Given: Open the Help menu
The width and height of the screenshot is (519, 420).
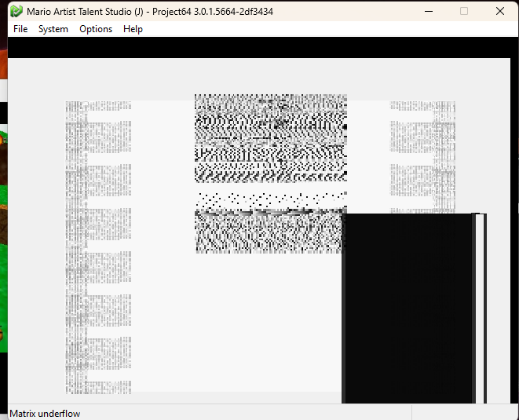Looking at the screenshot, I should 133,29.
